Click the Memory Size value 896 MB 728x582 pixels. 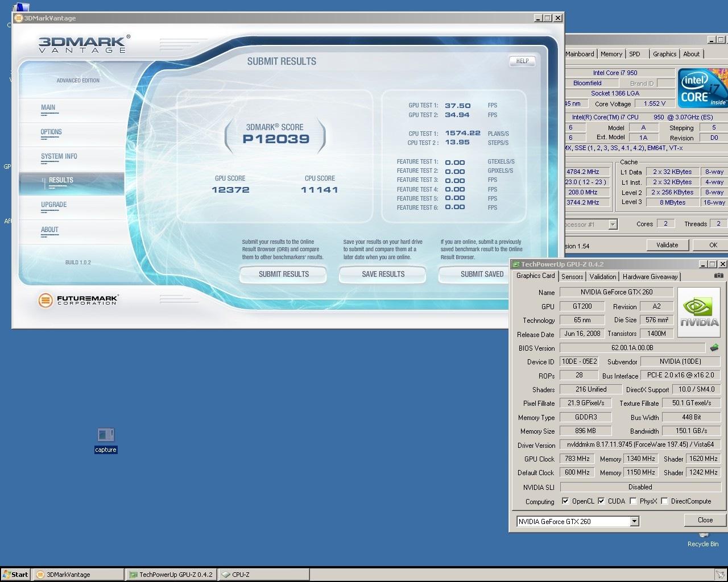click(585, 431)
